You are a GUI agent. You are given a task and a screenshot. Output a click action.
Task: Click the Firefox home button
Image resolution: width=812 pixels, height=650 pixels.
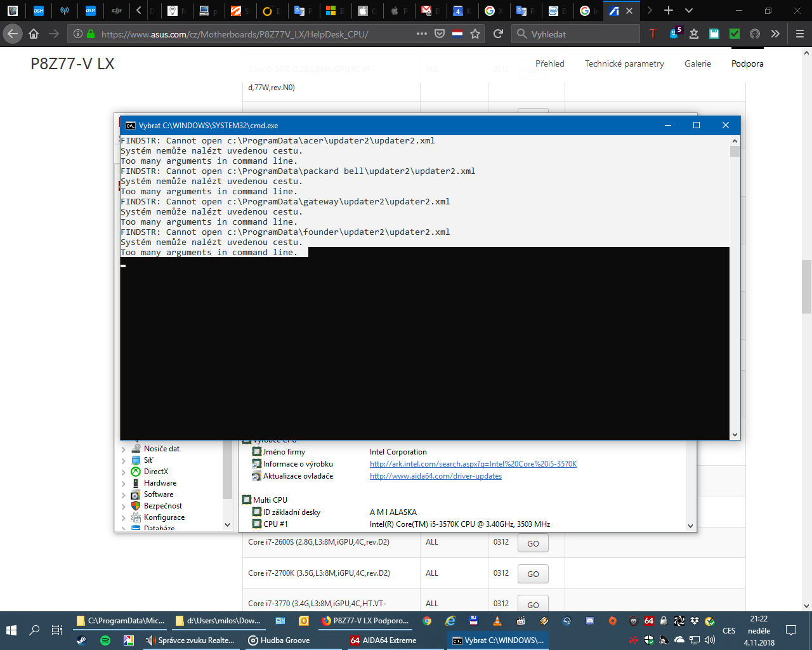pos(34,34)
